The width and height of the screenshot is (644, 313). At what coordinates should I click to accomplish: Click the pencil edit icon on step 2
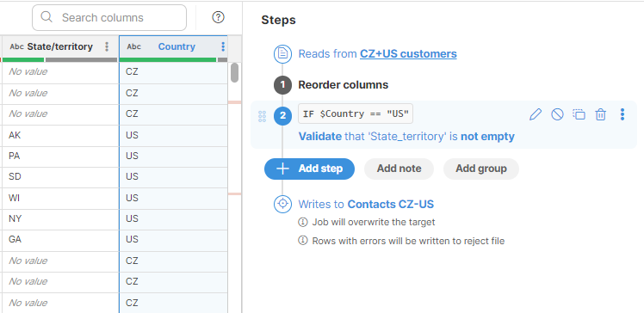click(536, 114)
